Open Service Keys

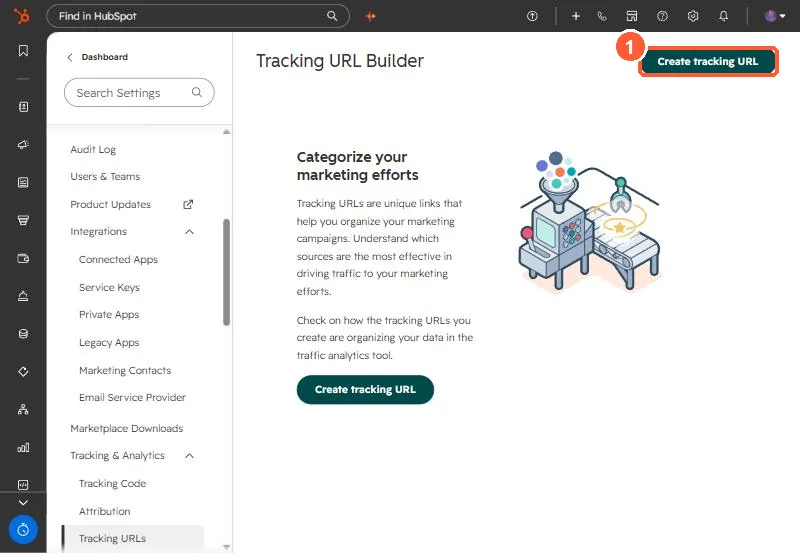tap(109, 288)
